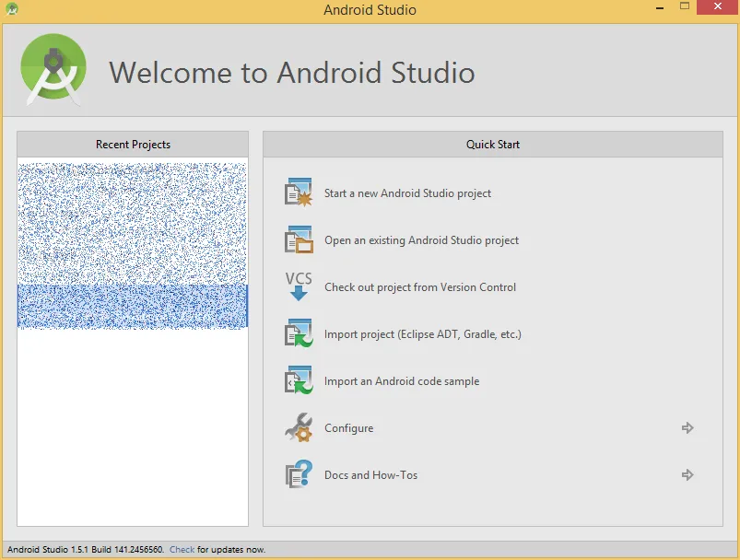This screenshot has width=740, height=560.
Task: Choose "Import project (Eclipse ADT, Gradle, etc.)" text
Action: coord(422,334)
